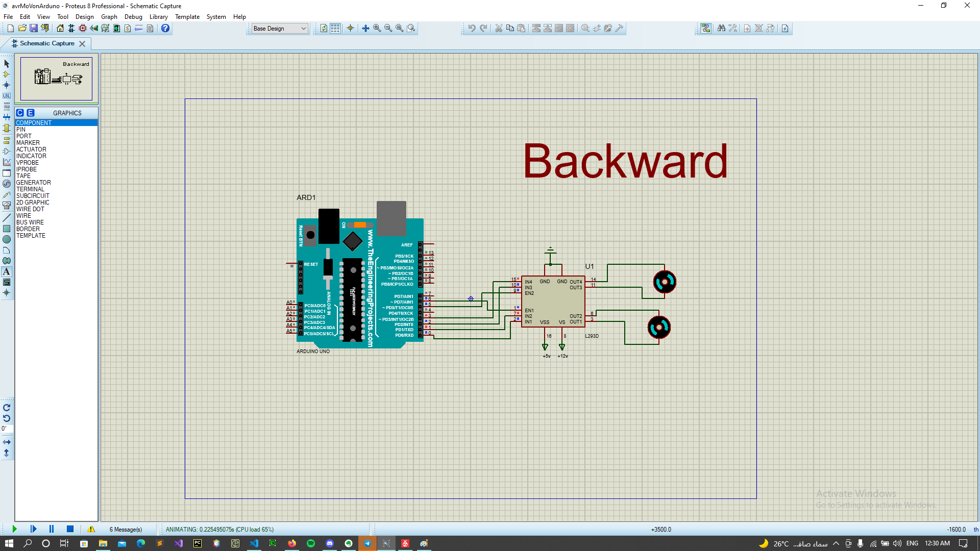Image resolution: width=980 pixels, height=551 pixels.
Task: Stop the running simulation
Action: pyautogui.click(x=70, y=529)
